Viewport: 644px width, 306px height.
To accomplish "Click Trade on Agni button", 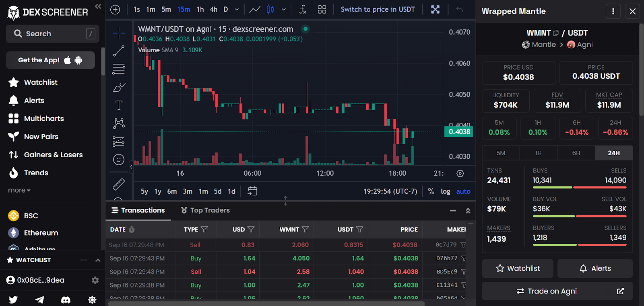I will point(545,291).
